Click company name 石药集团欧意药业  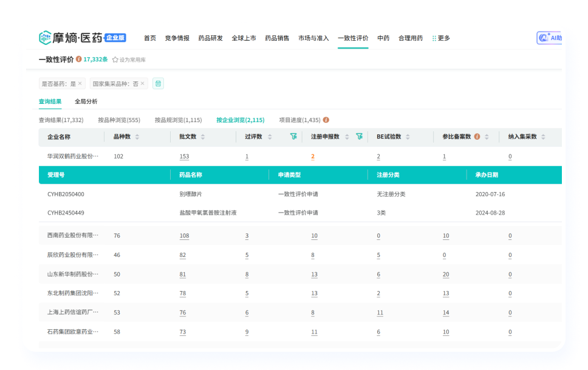(73, 332)
